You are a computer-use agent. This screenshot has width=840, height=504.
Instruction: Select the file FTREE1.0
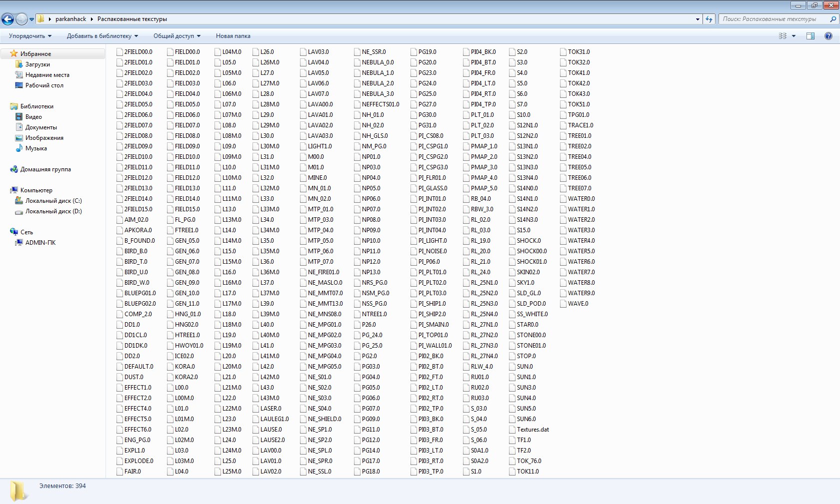(182, 230)
